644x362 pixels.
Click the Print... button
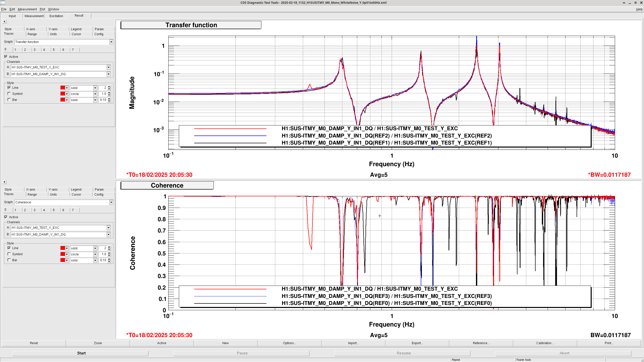pyautogui.click(x=609, y=343)
